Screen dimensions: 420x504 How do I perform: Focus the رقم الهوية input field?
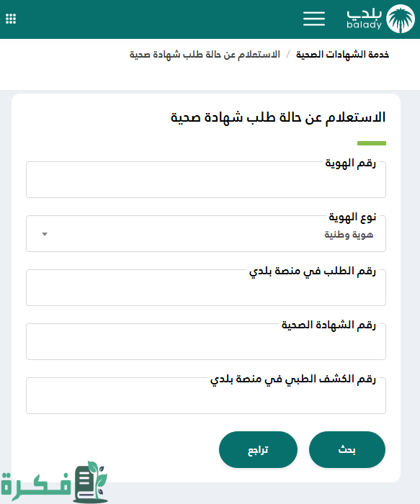[x=206, y=180]
